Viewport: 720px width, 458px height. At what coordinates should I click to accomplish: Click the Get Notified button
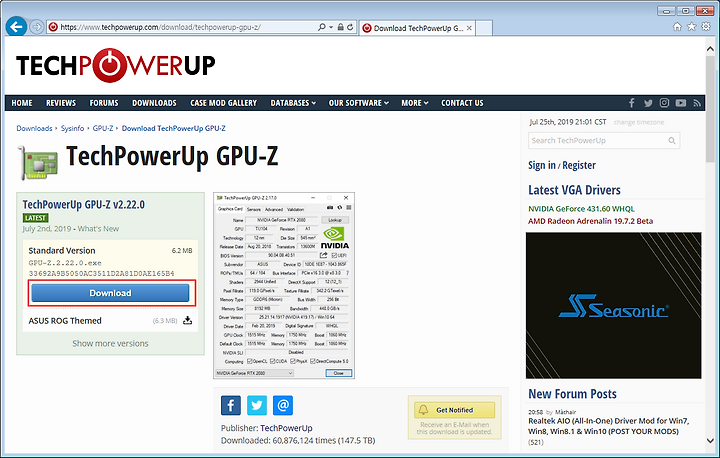pyautogui.click(x=455, y=410)
